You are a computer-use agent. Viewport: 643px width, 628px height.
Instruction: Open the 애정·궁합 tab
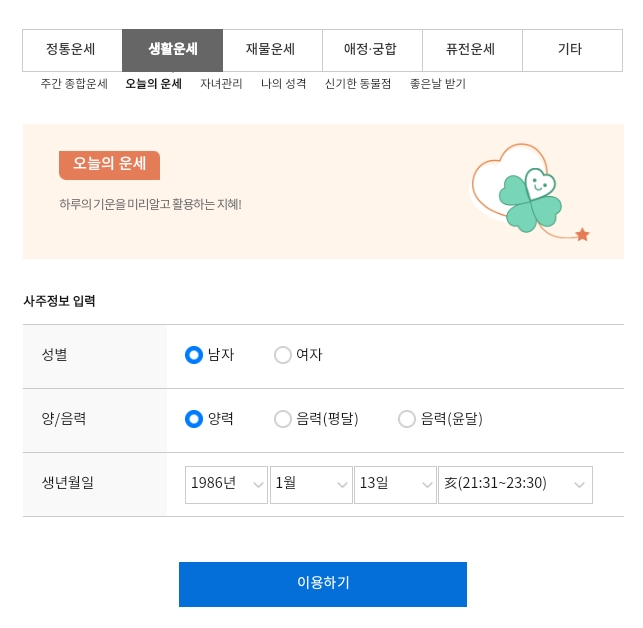[372, 50]
